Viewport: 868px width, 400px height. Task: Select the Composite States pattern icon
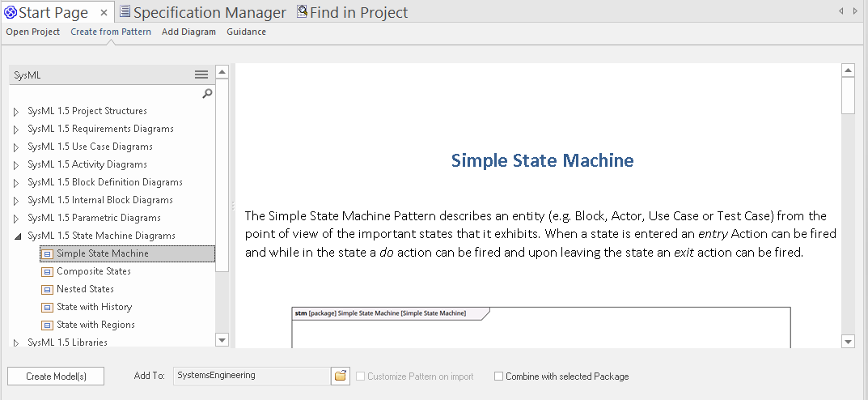point(47,271)
